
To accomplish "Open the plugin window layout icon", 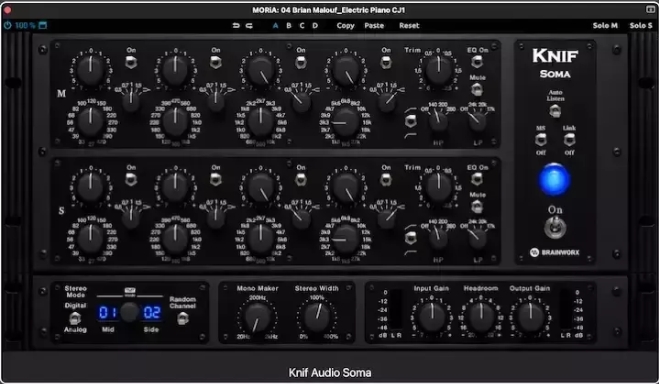I will 43,25.
